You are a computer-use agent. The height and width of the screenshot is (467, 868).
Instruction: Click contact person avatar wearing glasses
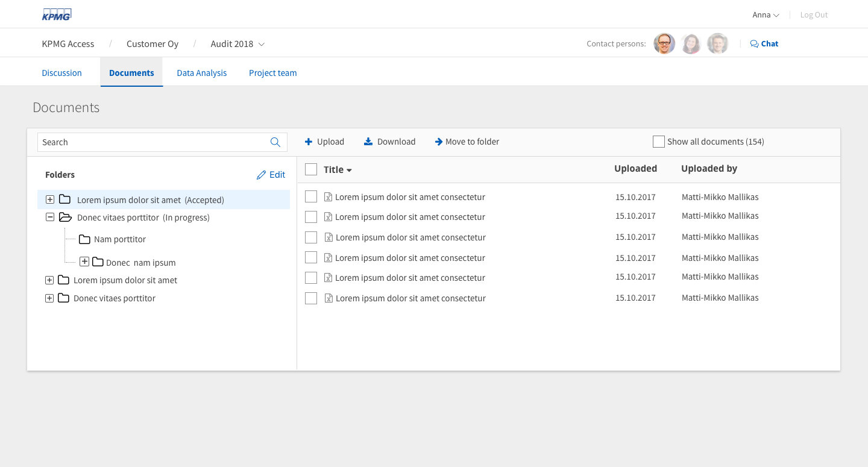point(664,43)
